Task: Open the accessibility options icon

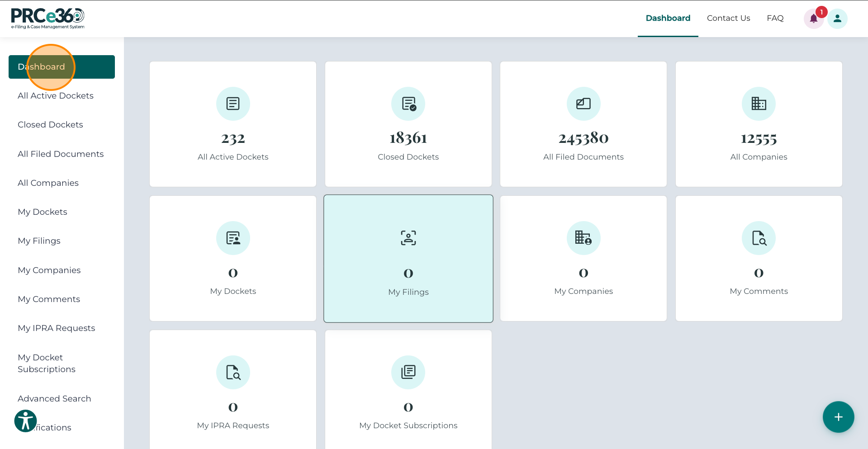Action: [25, 421]
